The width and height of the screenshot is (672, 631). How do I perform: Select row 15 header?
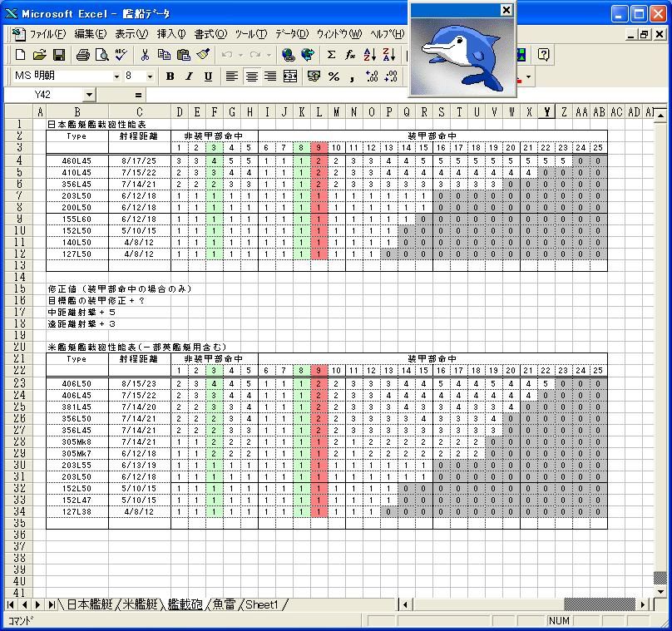tap(19, 288)
